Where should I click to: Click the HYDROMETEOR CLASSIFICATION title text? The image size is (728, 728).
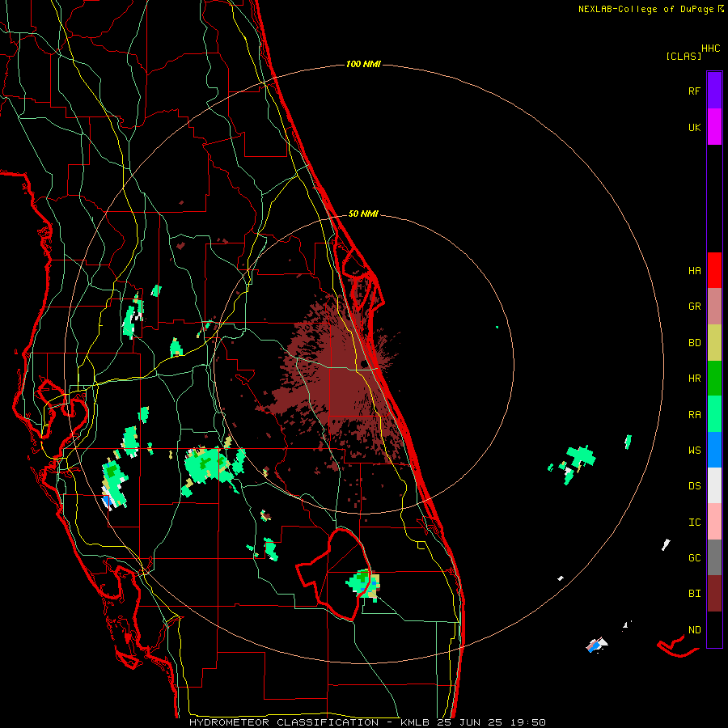pyautogui.click(x=284, y=722)
